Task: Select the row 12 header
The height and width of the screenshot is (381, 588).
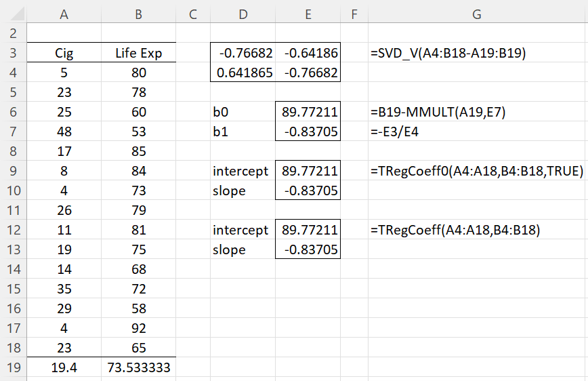Action: (x=13, y=230)
